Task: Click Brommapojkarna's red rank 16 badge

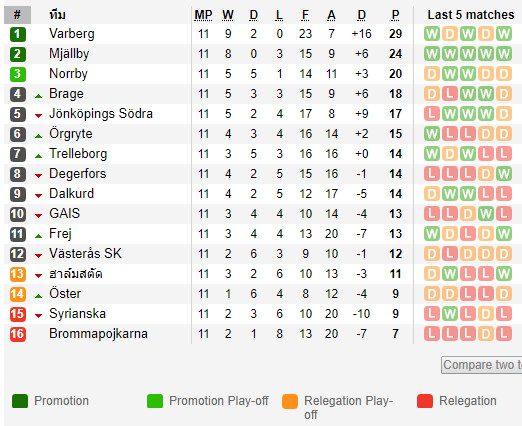Action: pyautogui.click(x=18, y=334)
